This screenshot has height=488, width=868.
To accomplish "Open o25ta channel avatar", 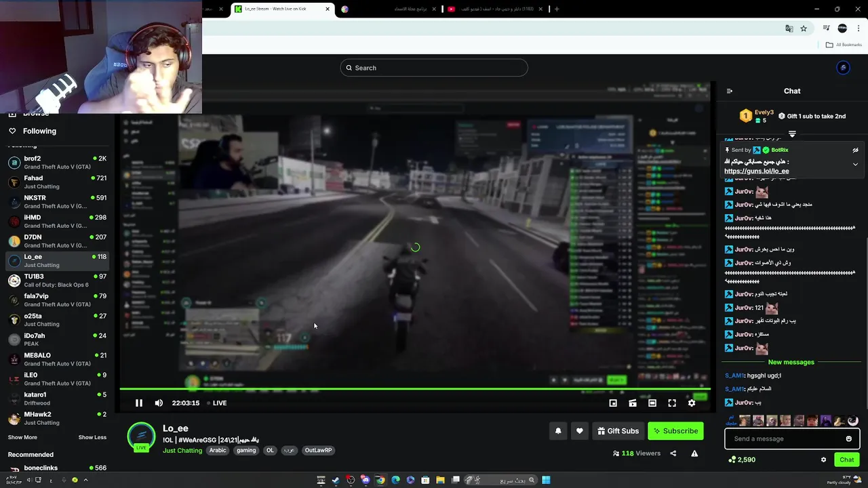I will coord(14,320).
